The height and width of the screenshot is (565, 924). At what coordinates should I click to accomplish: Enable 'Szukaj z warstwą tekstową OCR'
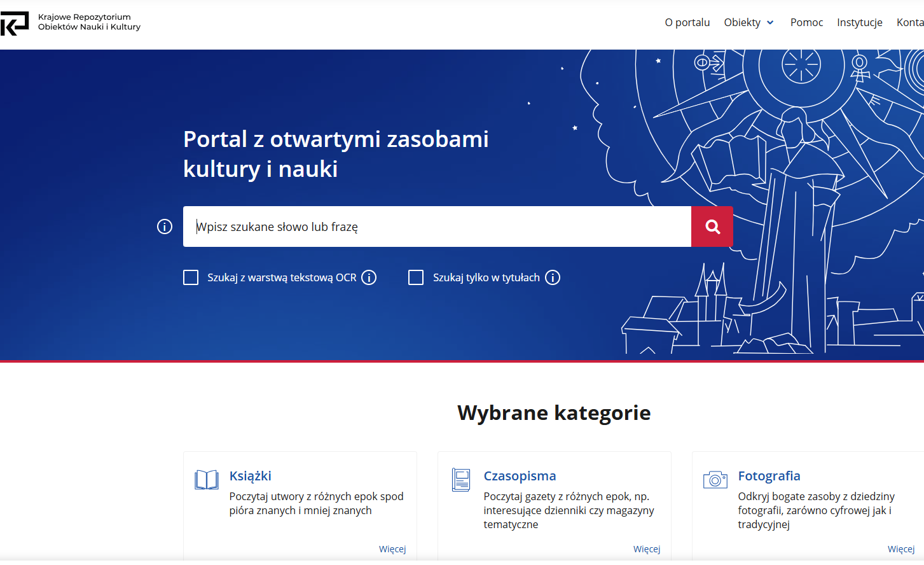click(191, 277)
